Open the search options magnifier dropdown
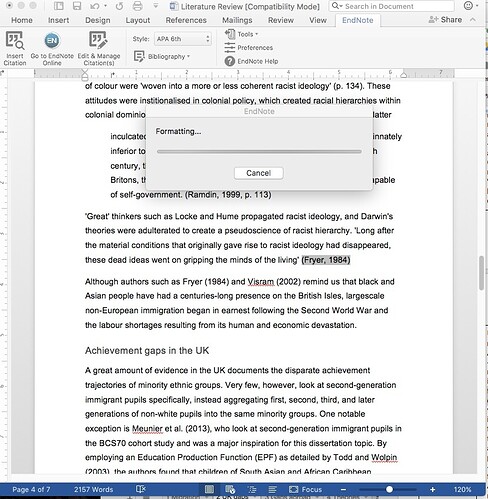488x499 pixels. pyautogui.click(x=337, y=6)
